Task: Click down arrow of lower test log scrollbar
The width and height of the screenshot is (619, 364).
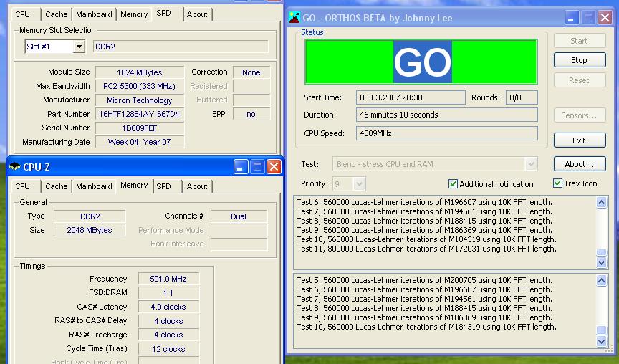Action: (601, 342)
